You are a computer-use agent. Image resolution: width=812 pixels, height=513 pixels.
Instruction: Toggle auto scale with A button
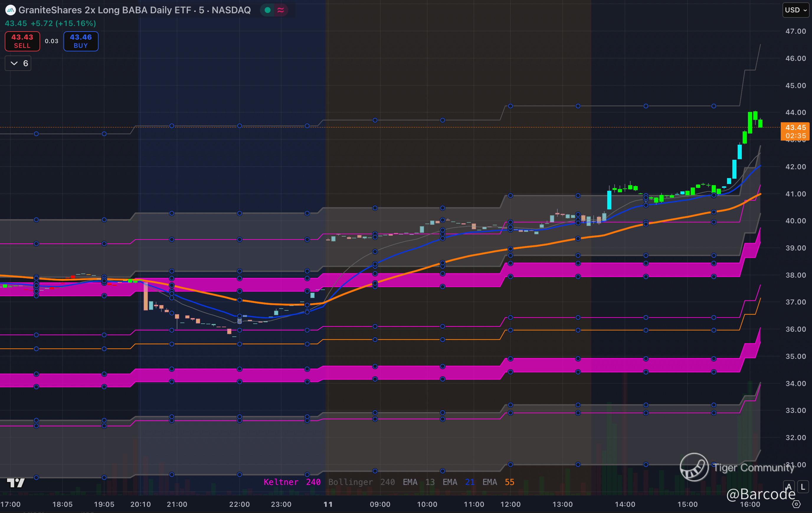(x=789, y=487)
